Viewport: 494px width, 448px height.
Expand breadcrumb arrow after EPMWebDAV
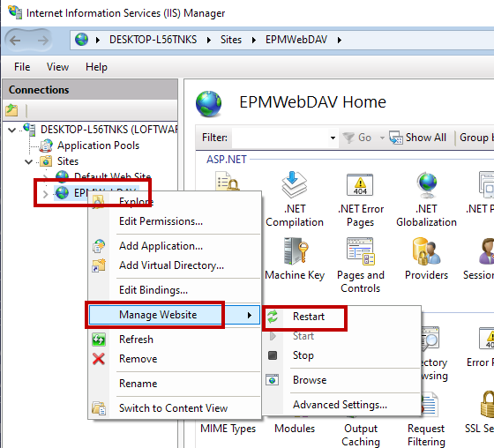[x=340, y=40]
